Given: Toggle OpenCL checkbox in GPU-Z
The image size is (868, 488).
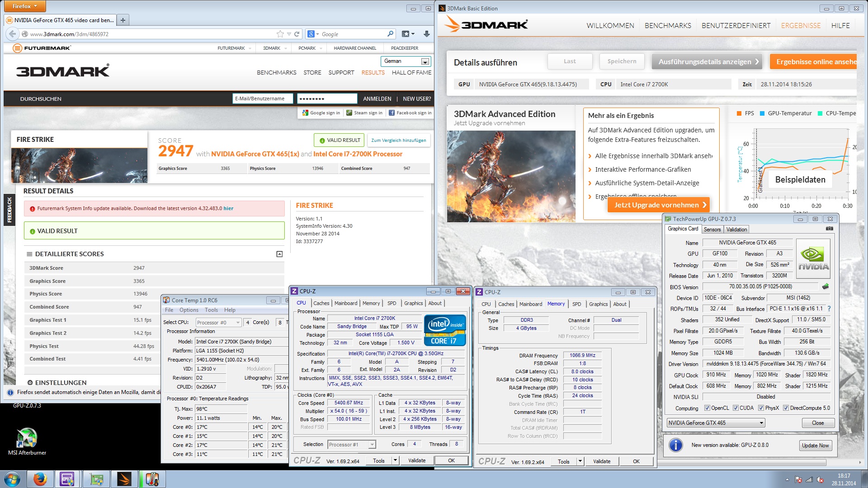Looking at the screenshot, I should point(707,408).
